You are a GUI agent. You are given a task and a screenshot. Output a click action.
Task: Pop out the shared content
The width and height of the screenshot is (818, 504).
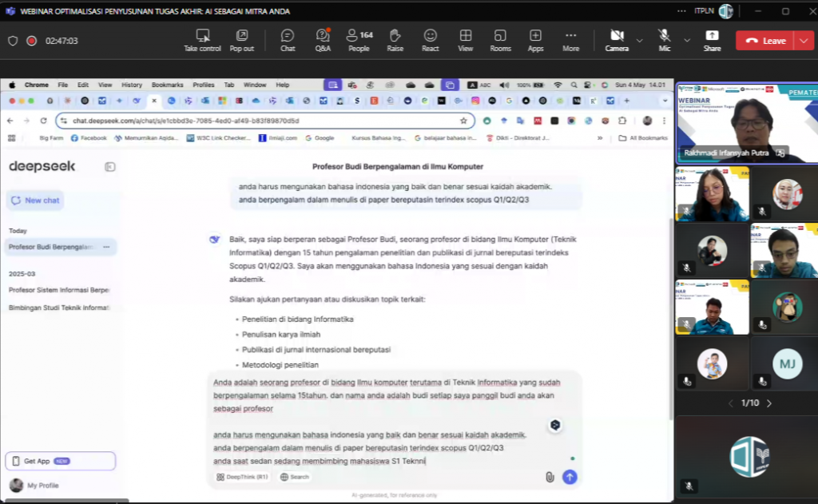click(x=241, y=40)
